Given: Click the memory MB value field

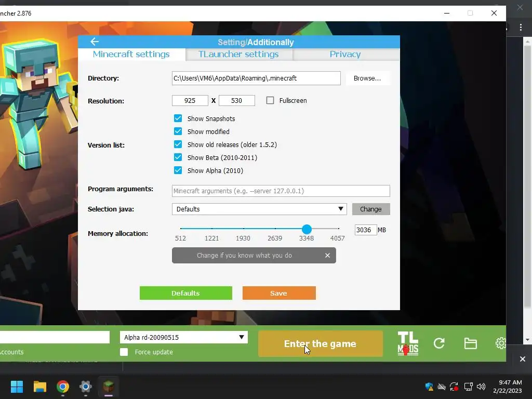Looking at the screenshot, I should [366, 230].
